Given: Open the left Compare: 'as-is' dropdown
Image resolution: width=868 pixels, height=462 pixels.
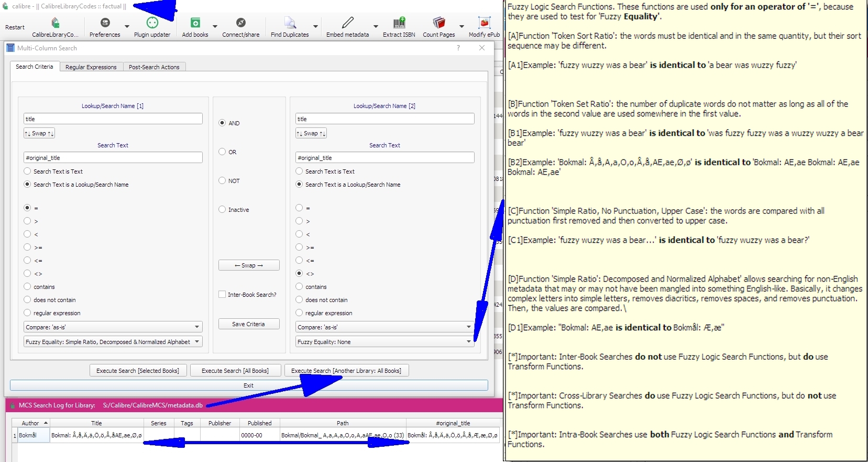Looking at the screenshot, I should [113, 327].
